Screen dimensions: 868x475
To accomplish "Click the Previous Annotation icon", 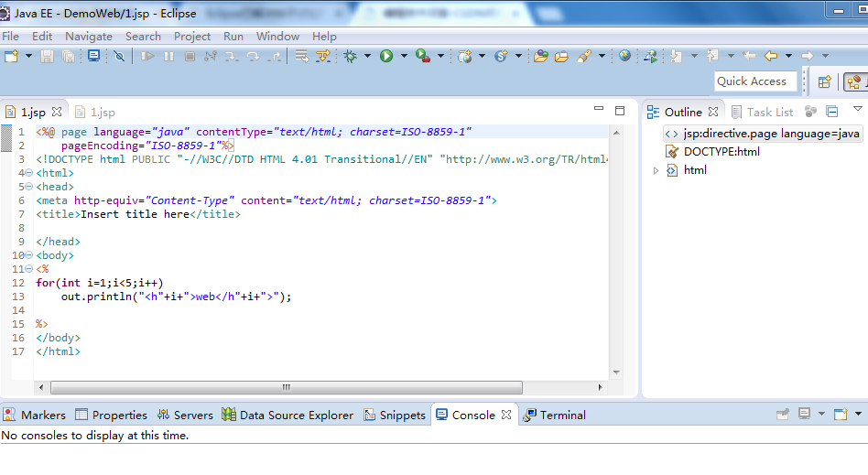I will point(712,56).
